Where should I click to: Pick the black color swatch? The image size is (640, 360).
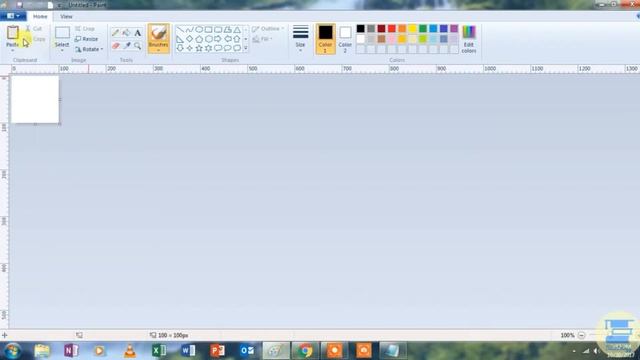pyautogui.click(x=360, y=29)
